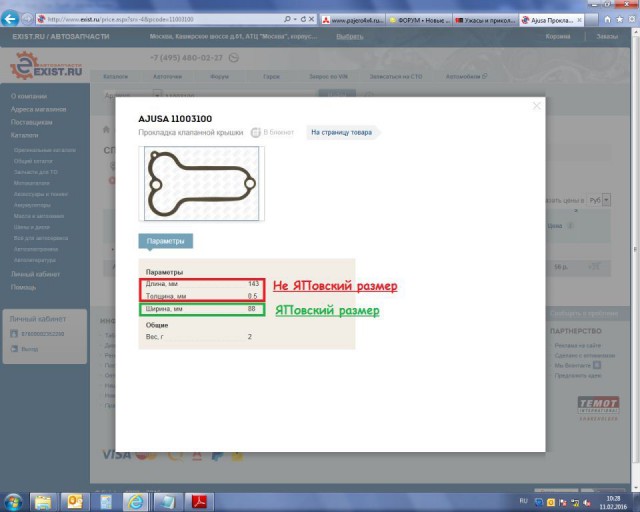
Task: Open the browser Tools gear icon
Action: tap(632, 19)
